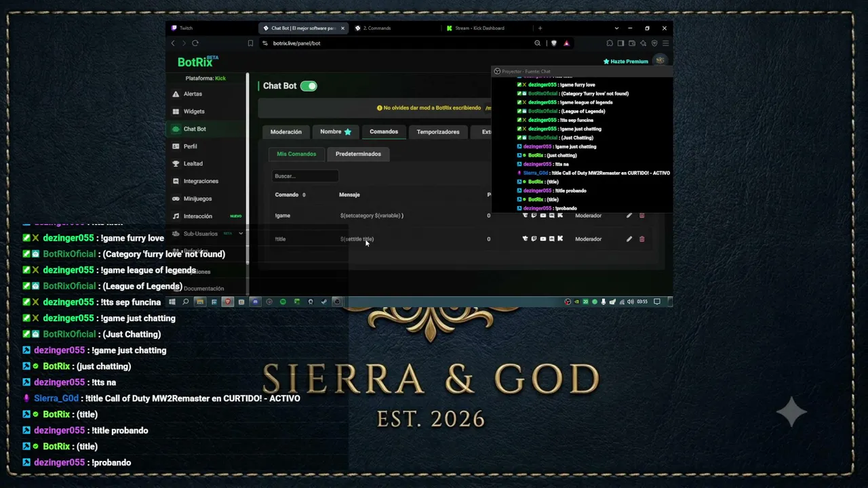Viewport: 868px width, 488px height.
Task: Click the BotRix logo
Action: (x=197, y=62)
